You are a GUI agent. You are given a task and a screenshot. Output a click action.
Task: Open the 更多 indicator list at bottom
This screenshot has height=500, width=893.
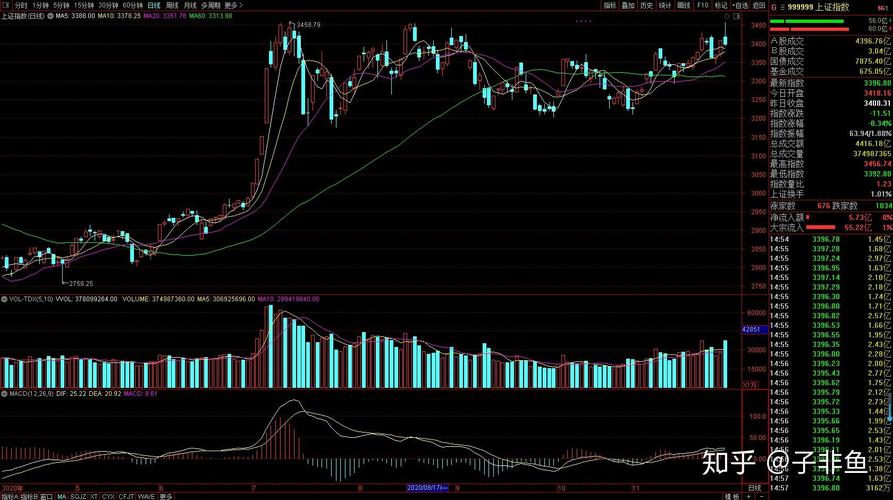pos(166,496)
